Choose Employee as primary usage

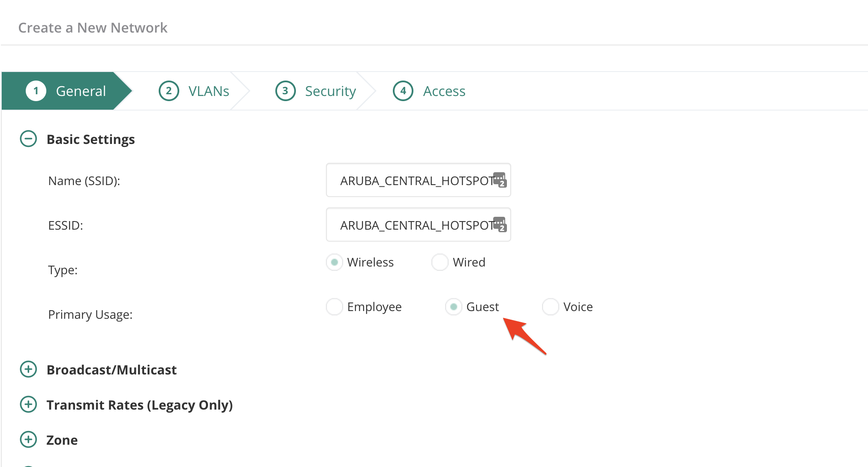[x=335, y=307]
